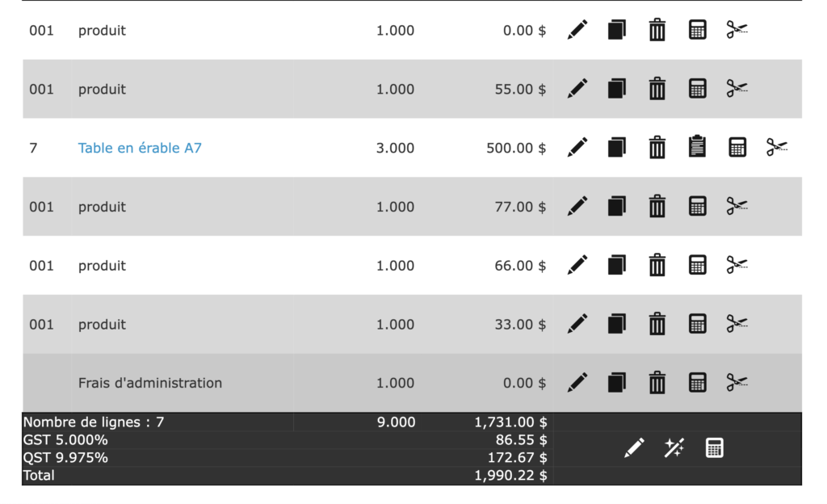Click the calculator icon in totals footer
This screenshot has width=827, height=504.
(714, 448)
